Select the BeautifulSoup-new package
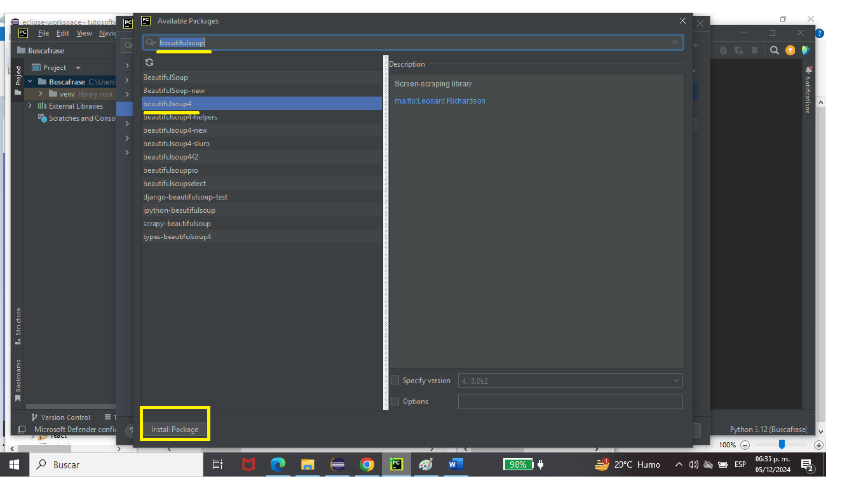This screenshot has height=488, width=868. click(x=262, y=90)
